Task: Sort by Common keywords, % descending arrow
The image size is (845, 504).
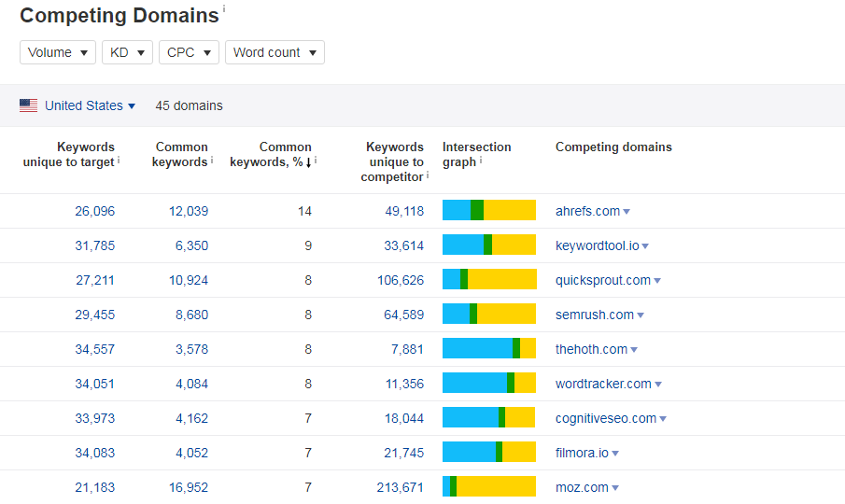Action: coord(308,162)
